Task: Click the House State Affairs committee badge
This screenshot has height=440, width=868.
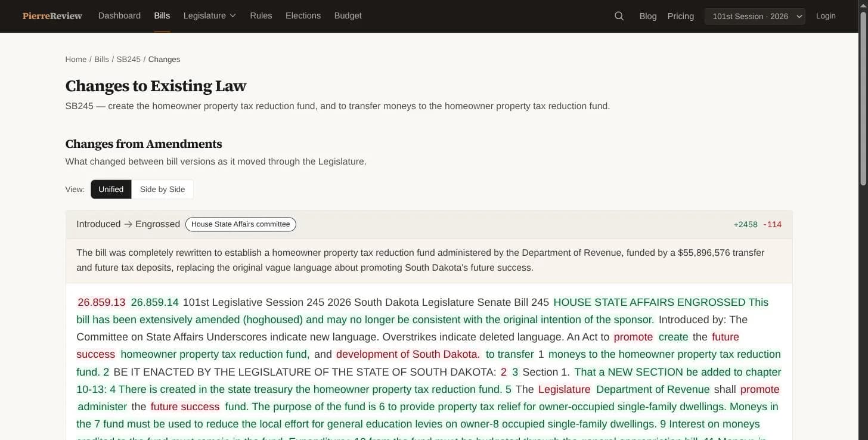Action: (241, 224)
